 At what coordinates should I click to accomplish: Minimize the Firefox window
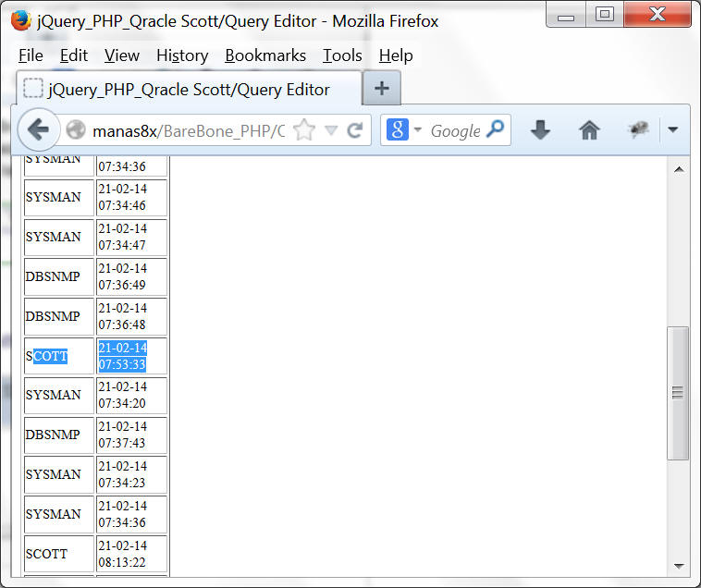[566, 15]
